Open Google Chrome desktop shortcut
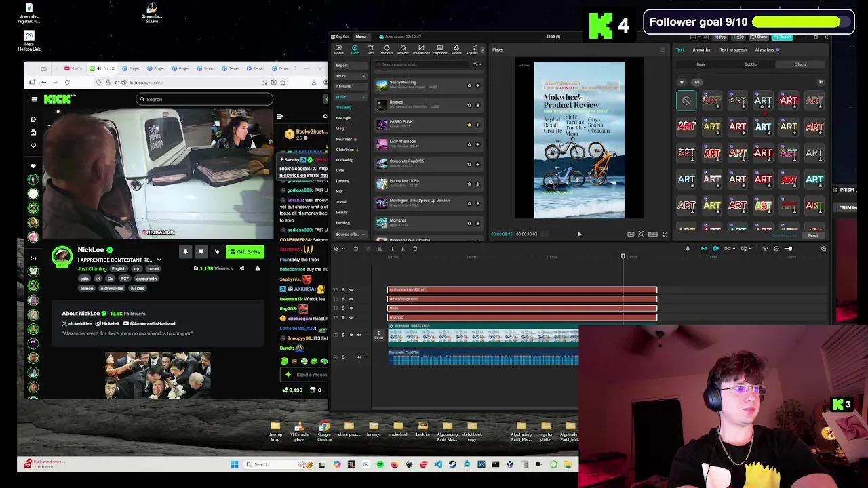This screenshot has width=868, height=488. click(x=324, y=431)
